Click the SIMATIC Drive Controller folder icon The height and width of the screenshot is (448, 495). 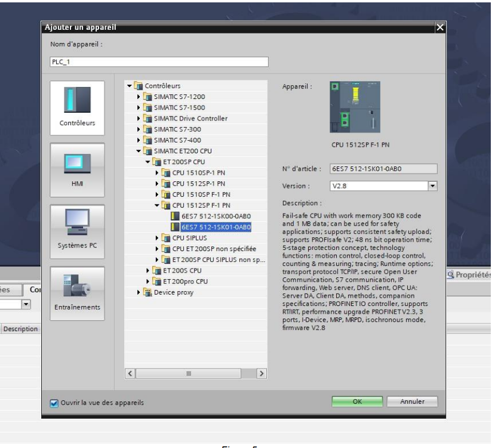147,118
